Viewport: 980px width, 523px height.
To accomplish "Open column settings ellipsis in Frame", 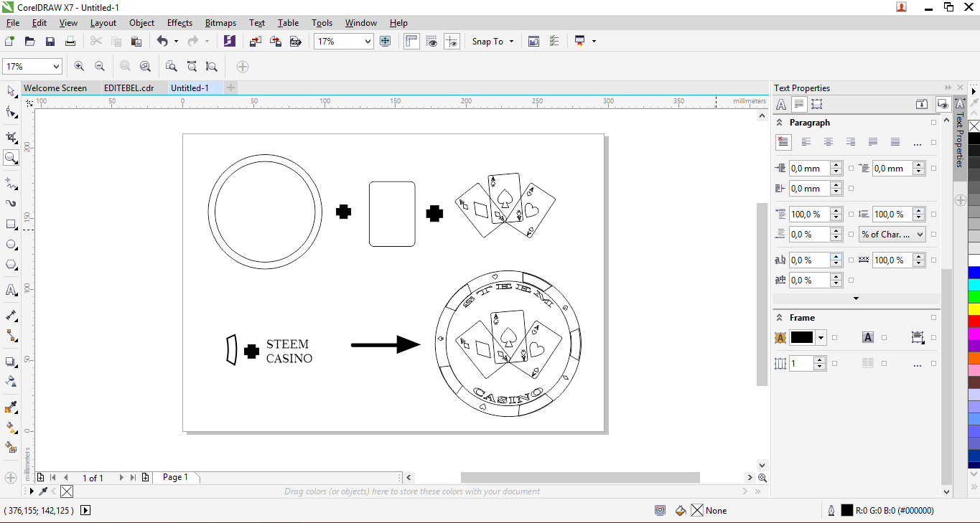I will tap(917, 364).
